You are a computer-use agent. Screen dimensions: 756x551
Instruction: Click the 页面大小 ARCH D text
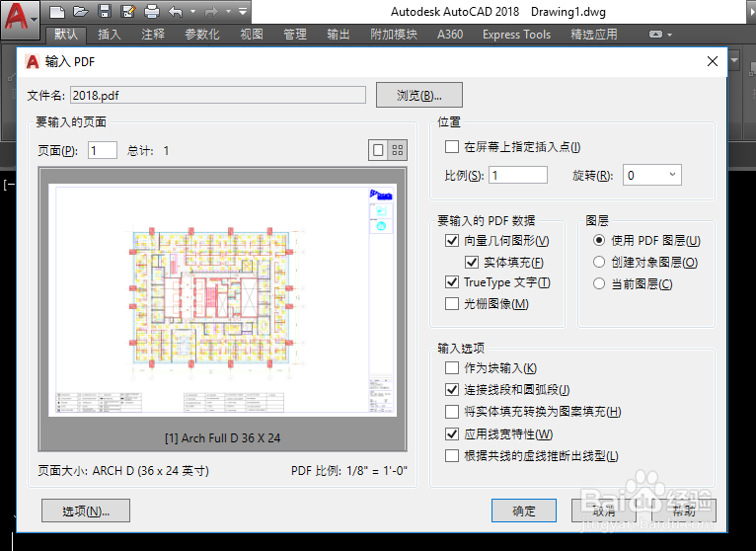pos(123,470)
